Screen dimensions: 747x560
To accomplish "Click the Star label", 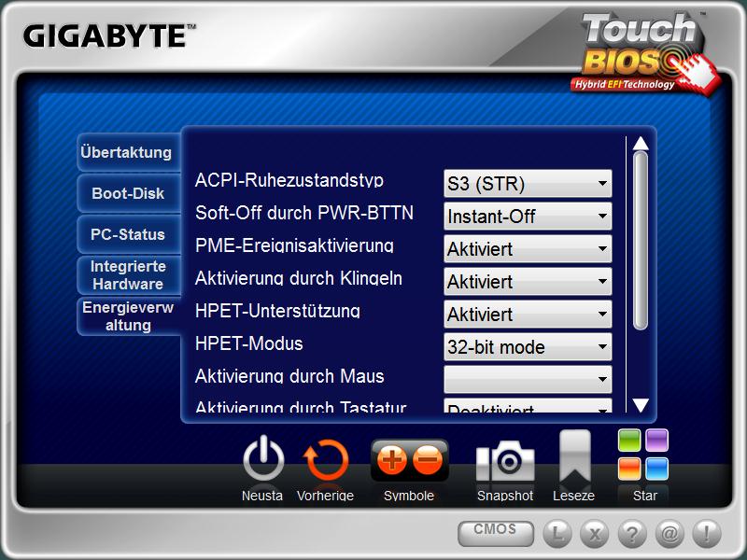I will (x=644, y=496).
